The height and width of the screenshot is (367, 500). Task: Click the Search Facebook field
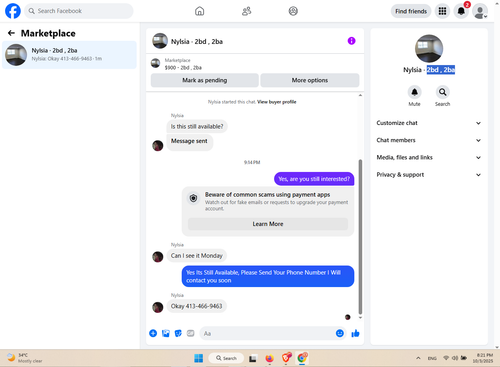(x=79, y=11)
